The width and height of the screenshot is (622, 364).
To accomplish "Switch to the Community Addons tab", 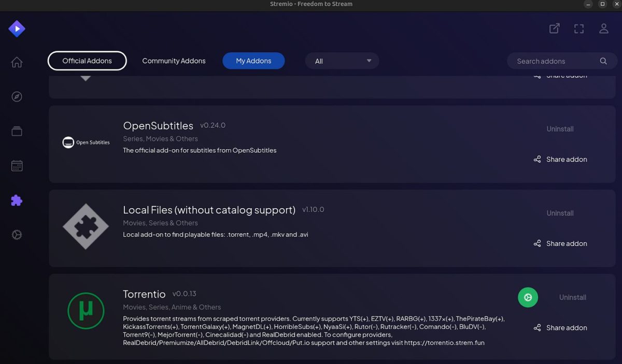I will pyautogui.click(x=174, y=61).
